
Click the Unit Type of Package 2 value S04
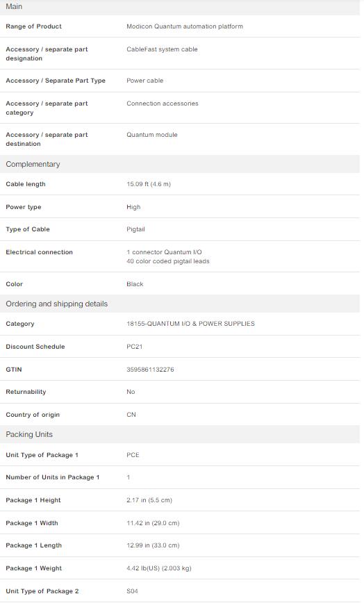click(132, 591)
